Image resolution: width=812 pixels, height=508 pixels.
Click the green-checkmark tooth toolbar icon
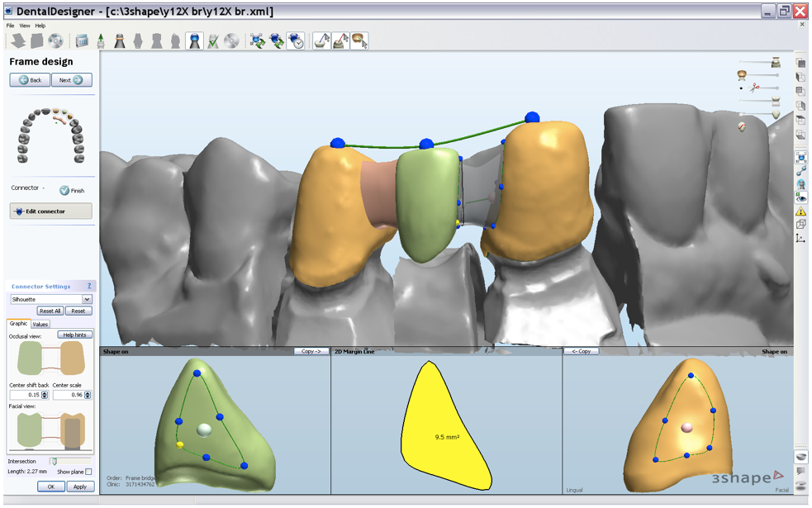[213, 41]
